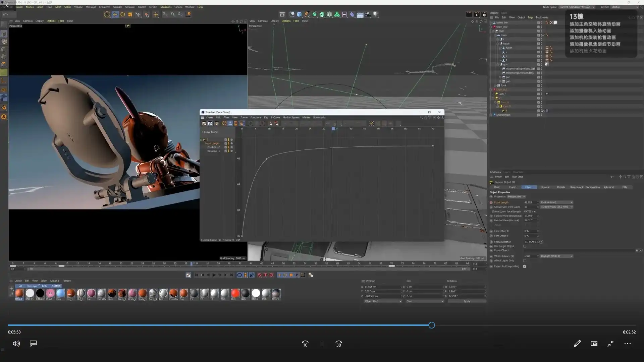This screenshot has width=644, height=362.
Task: Switch to the Physical camera tab
Action: click(x=545, y=187)
